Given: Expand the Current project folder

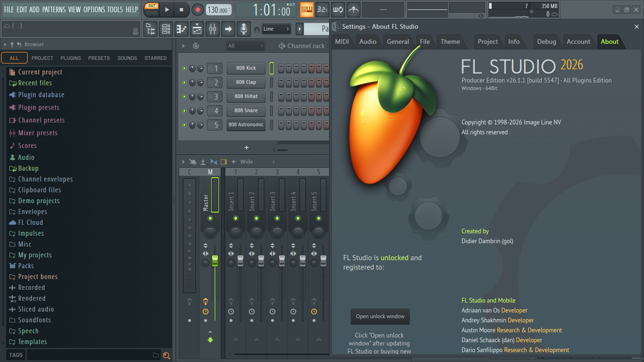Looking at the screenshot, I should pos(36,72).
